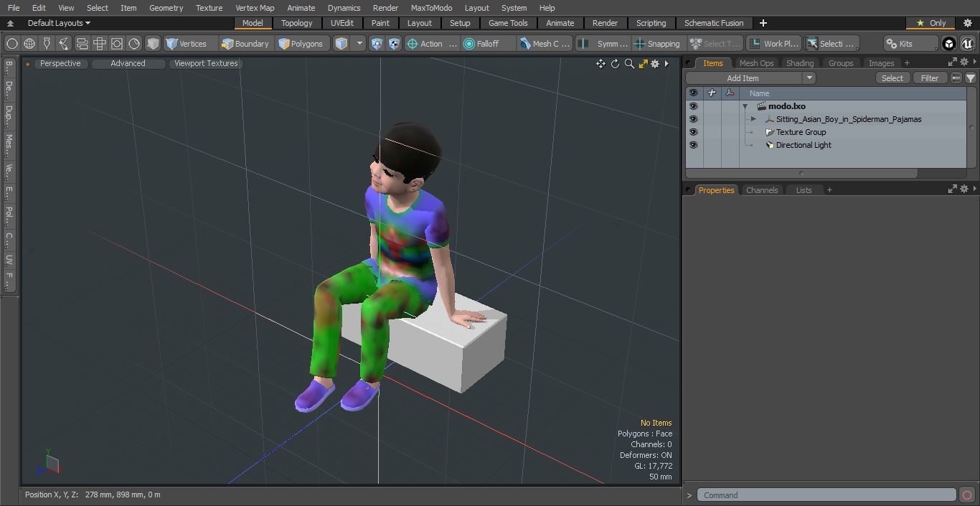Screen dimensions: 980x506
Task: Open the Vertex Map menu
Action: point(255,8)
